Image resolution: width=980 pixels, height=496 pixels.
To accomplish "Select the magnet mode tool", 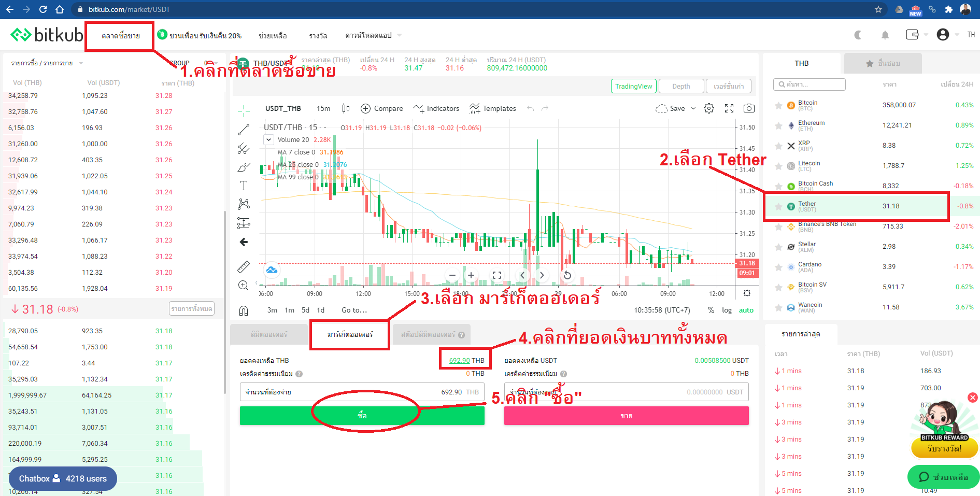I will point(244,310).
